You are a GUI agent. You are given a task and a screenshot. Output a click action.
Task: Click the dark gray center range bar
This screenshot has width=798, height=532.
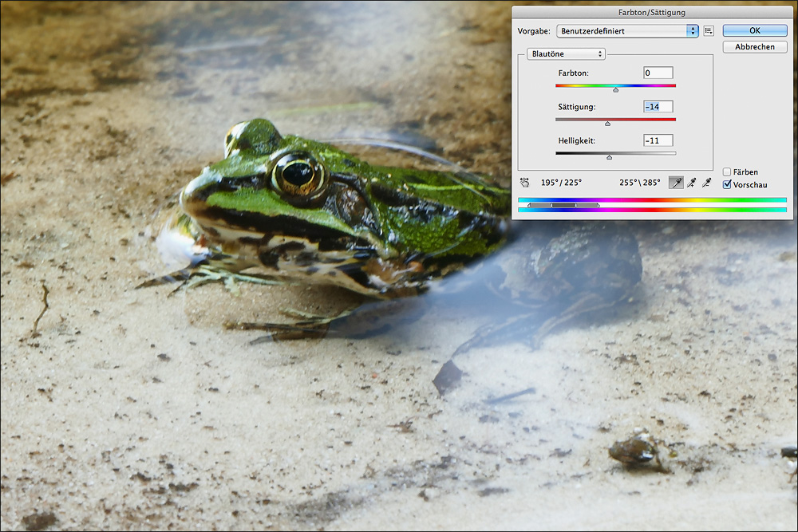[x=563, y=205]
